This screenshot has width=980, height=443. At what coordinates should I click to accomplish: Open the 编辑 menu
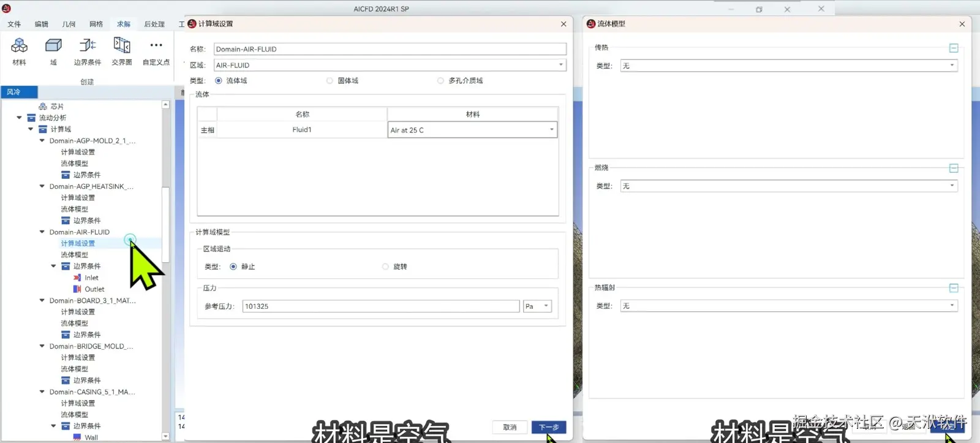pyautogui.click(x=42, y=25)
